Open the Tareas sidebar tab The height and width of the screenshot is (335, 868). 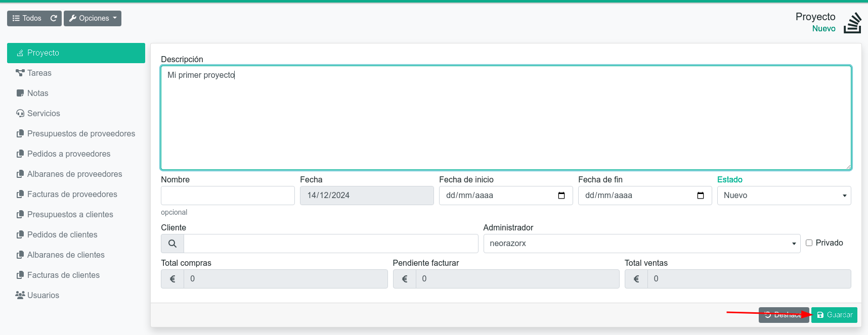pos(76,73)
